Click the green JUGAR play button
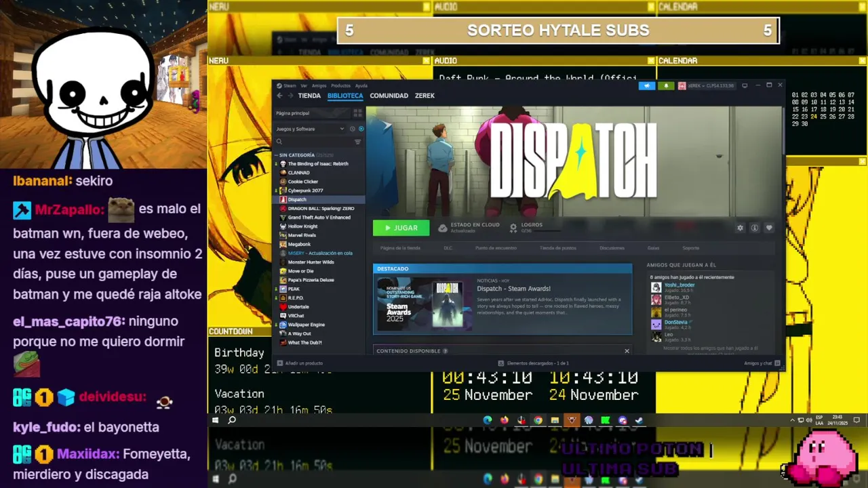The width and height of the screenshot is (868, 488). click(401, 228)
